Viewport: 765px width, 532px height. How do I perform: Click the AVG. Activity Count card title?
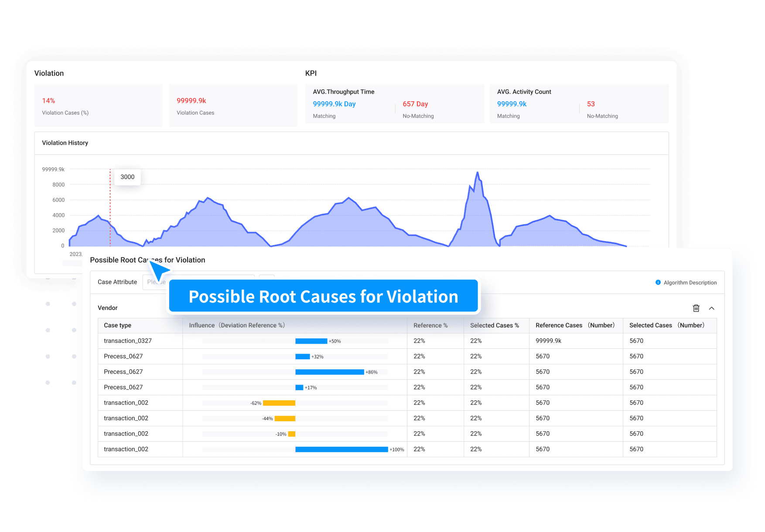tap(524, 92)
